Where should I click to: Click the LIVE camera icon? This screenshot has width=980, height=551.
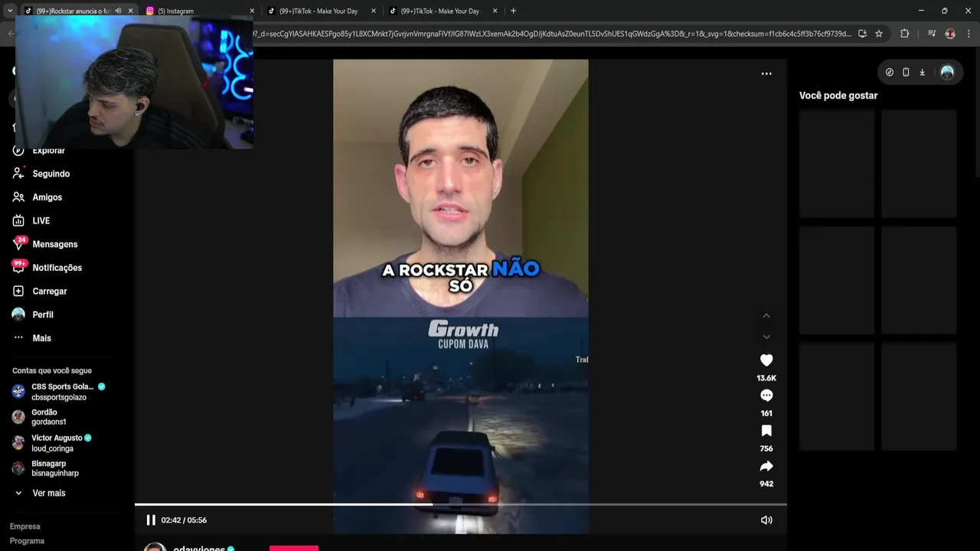click(x=18, y=220)
